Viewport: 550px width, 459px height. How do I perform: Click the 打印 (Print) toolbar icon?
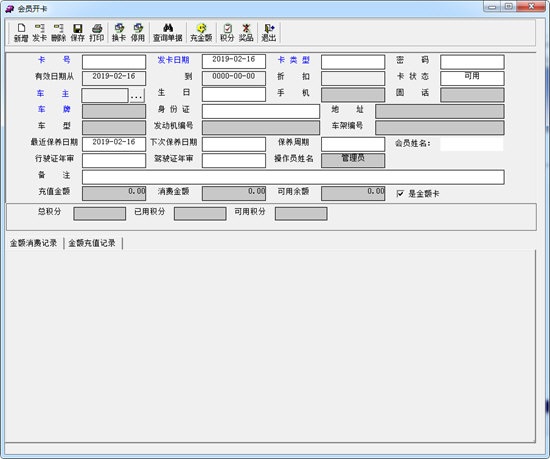click(96, 33)
